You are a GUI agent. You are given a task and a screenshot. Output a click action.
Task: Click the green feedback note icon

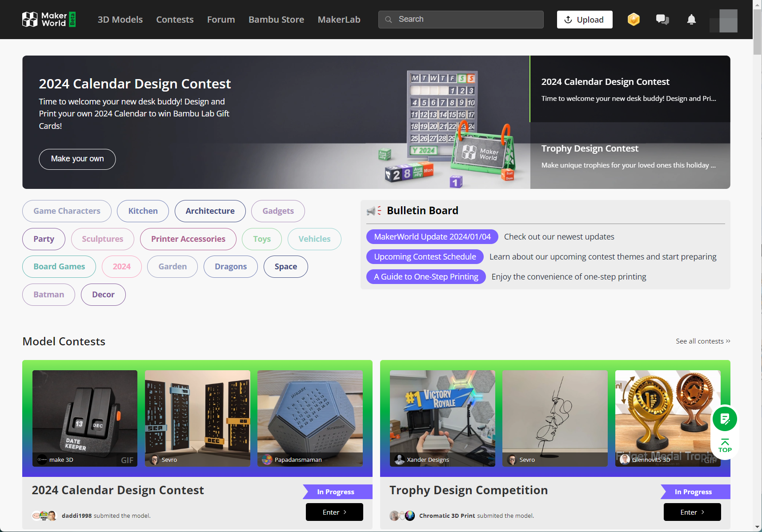point(725,419)
